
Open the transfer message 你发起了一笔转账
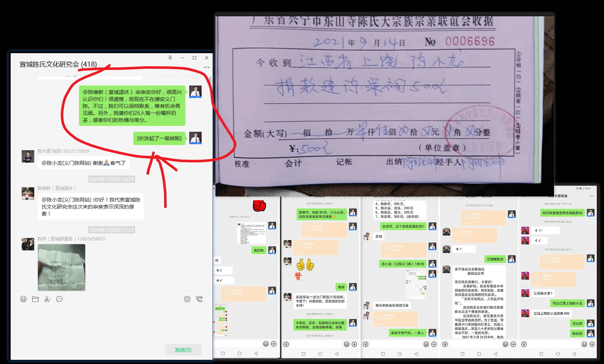click(159, 138)
